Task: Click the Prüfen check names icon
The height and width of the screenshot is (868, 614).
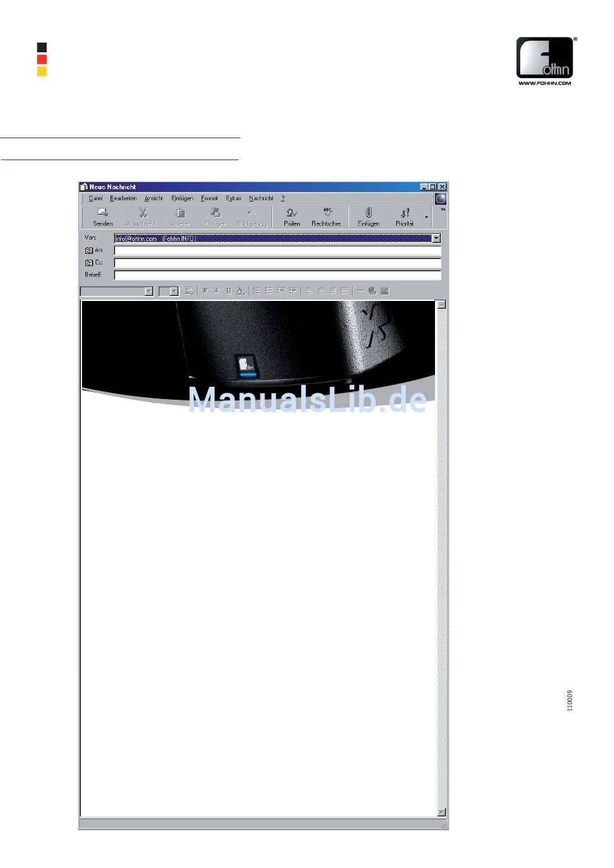Action: [x=292, y=212]
